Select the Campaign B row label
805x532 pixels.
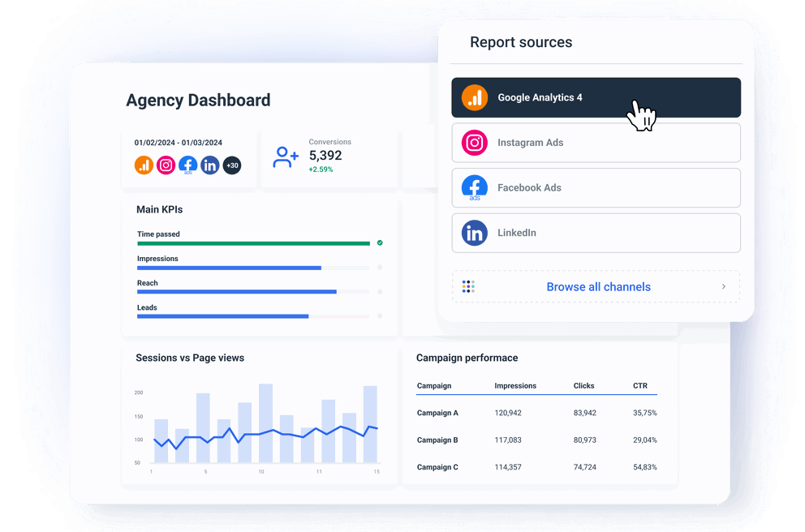(x=437, y=440)
